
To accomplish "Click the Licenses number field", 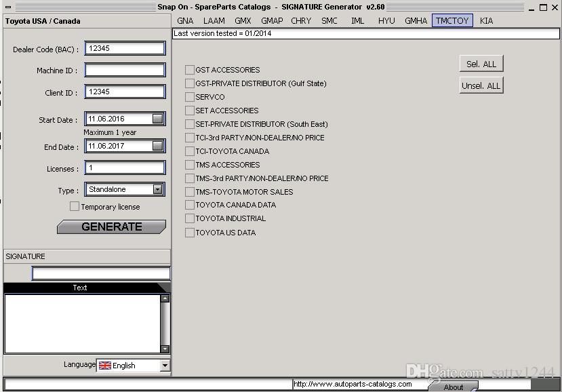I will [x=125, y=168].
